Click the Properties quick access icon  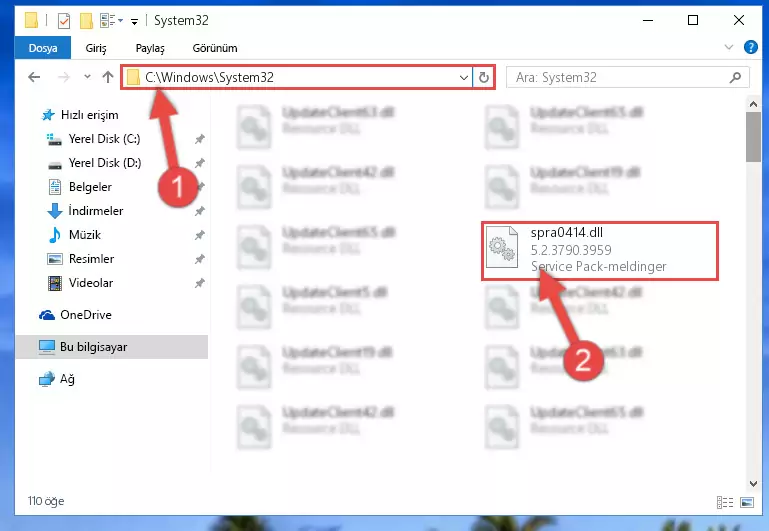pos(64,21)
